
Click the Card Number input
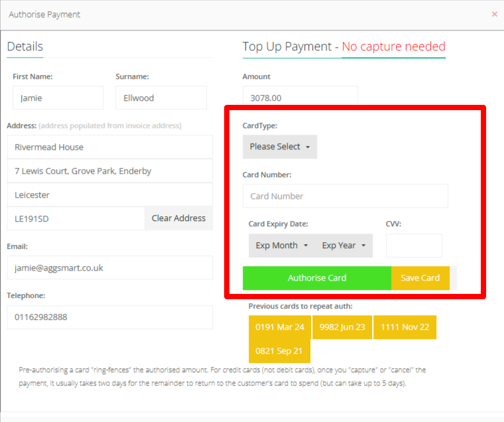tap(346, 196)
